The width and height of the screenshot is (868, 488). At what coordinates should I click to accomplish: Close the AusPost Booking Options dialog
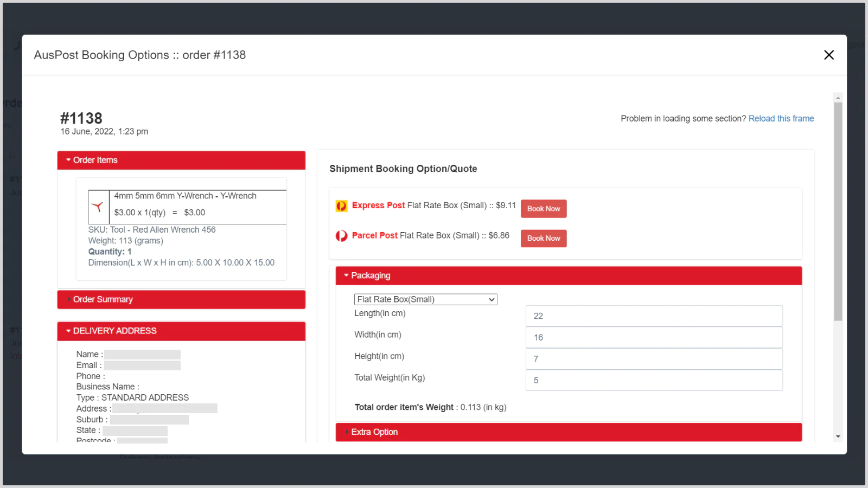click(828, 55)
